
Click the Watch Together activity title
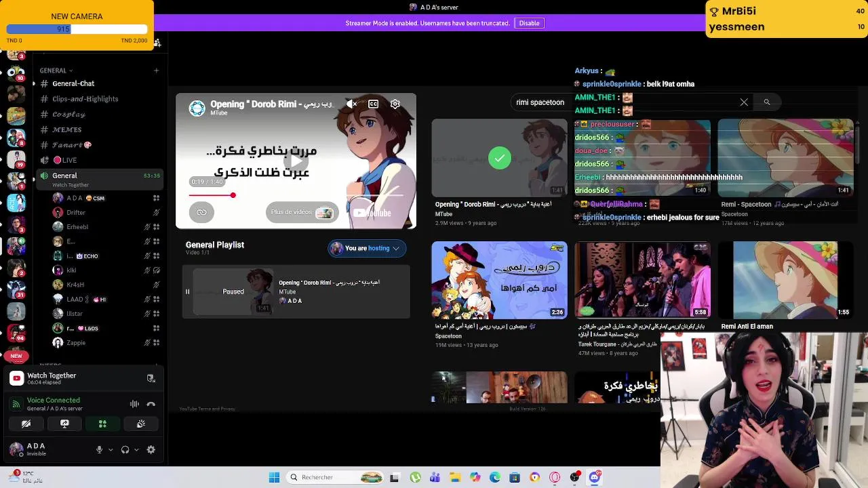click(52, 375)
